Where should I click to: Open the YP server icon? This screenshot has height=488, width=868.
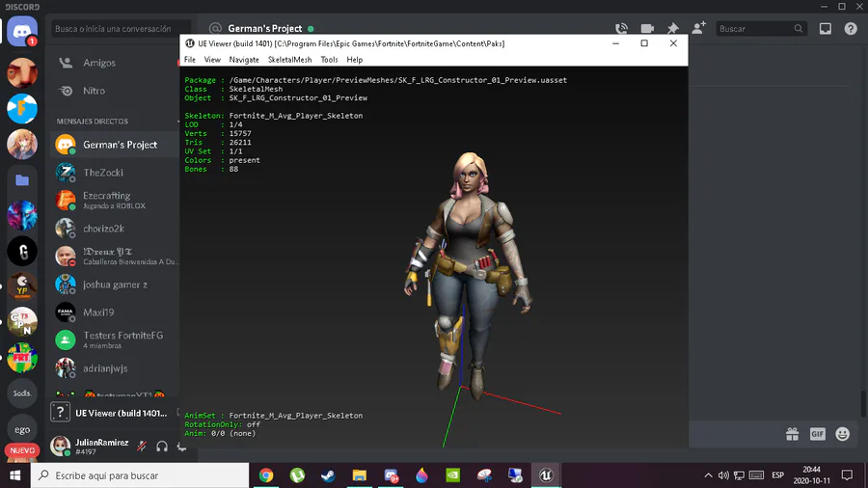pyautogui.click(x=22, y=286)
